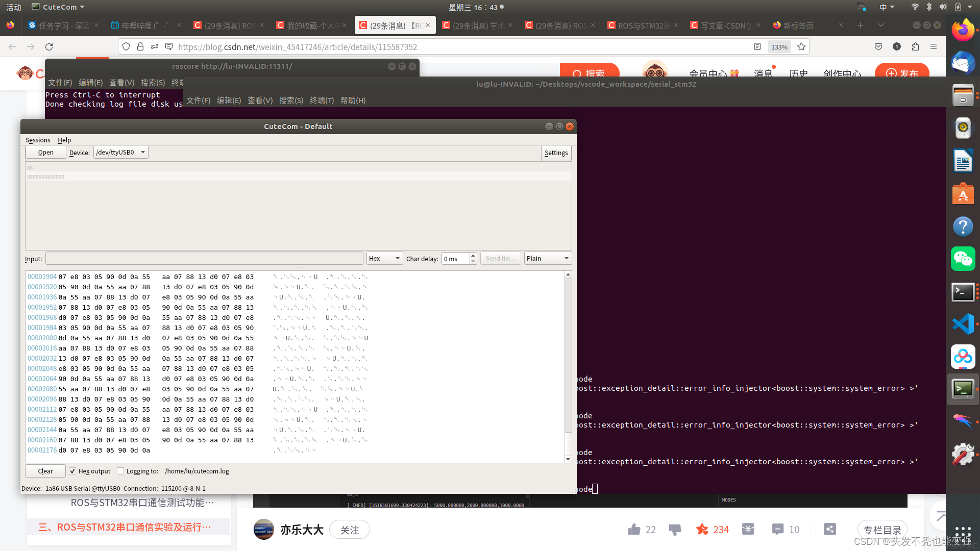Click the share icon on the article
This screenshot has height=551, width=980.
[x=829, y=529]
